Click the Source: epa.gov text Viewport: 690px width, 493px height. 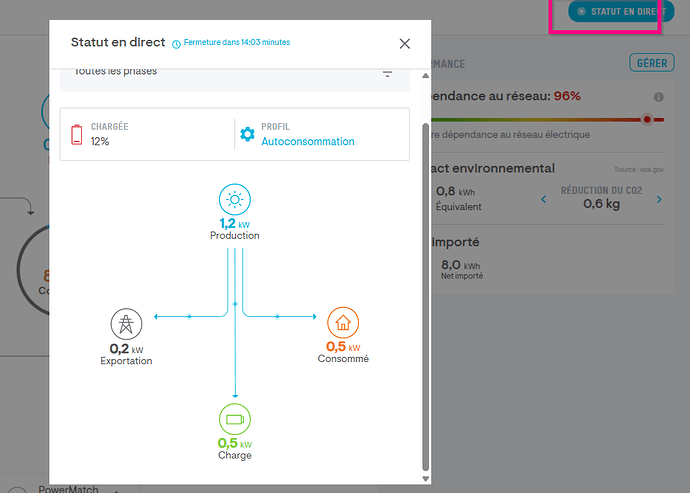639,169
